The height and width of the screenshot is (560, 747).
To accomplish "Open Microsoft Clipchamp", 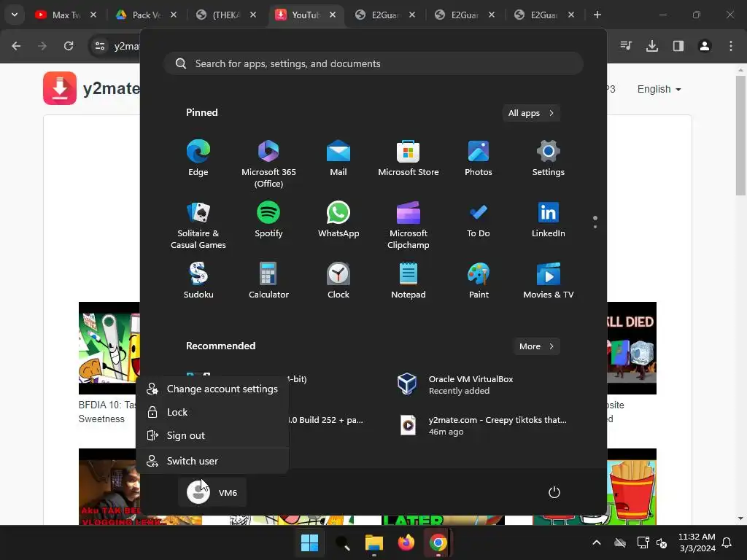I will pyautogui.click(x=409, y=225).
